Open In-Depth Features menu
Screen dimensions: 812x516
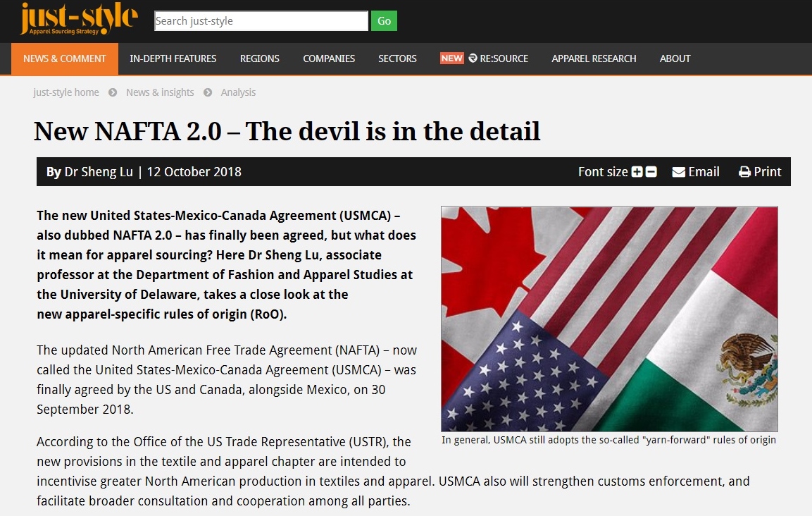pos(173,59)
